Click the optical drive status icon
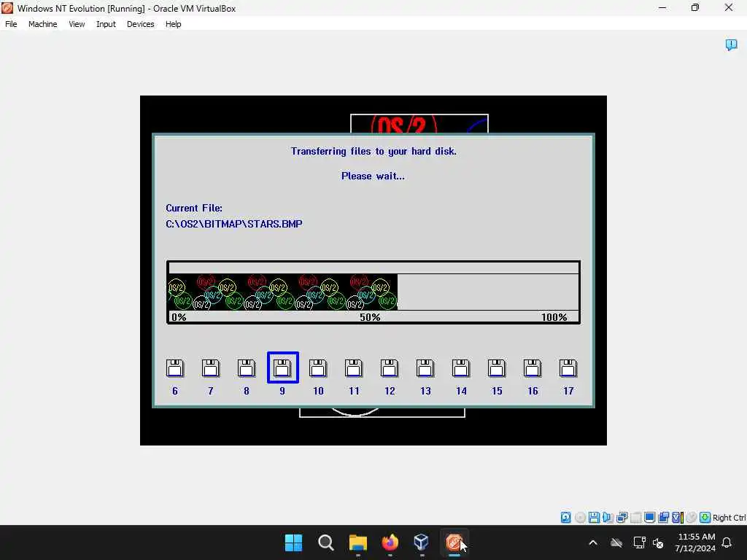Image resolution: width=747 pixels, height=560 pixels. [580, 518]
